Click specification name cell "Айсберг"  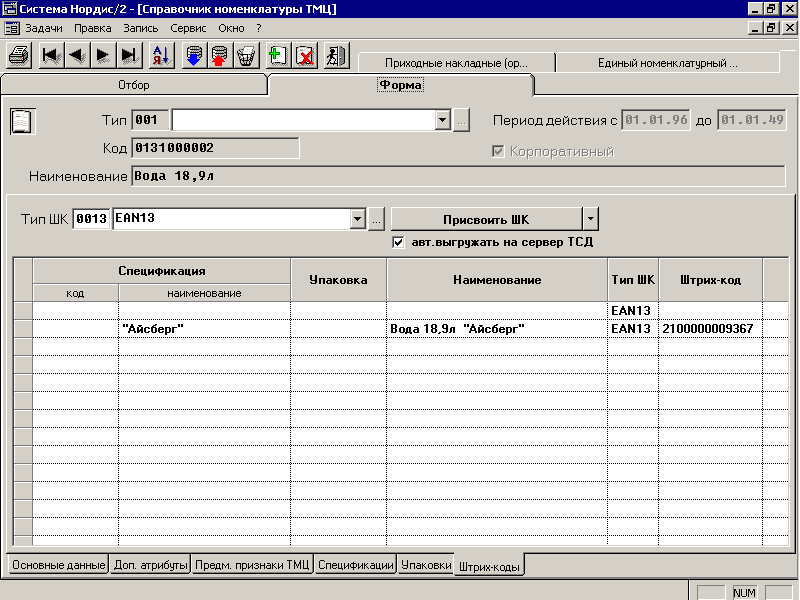(204, 329)
